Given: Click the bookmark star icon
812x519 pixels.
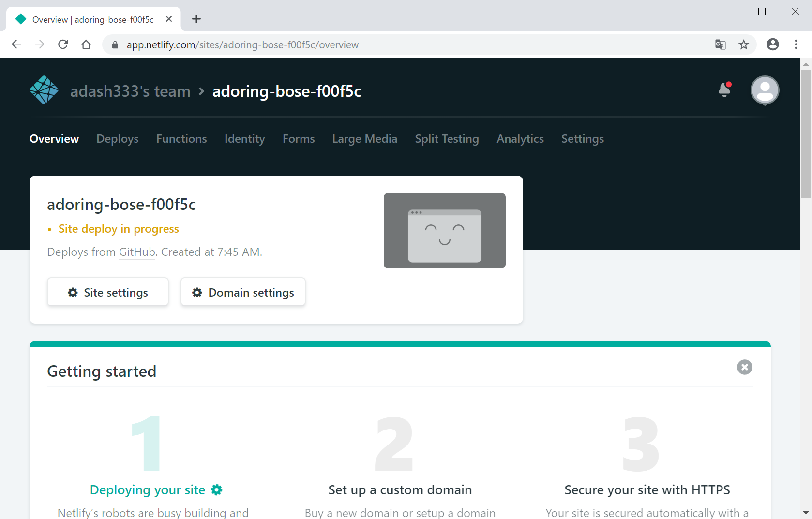Looking at the screenshot, I should coord(744,45).
